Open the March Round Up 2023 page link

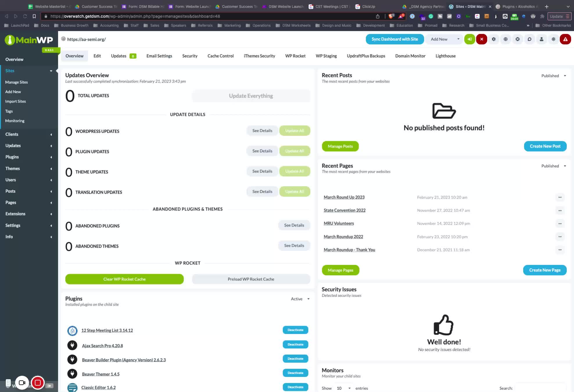coord(344,197)
